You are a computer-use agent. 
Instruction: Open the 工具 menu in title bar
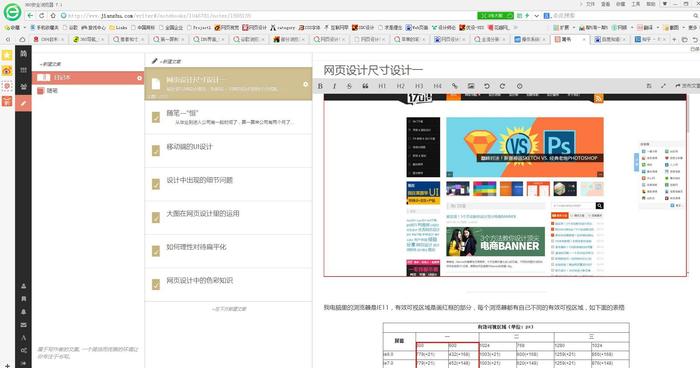636,4
